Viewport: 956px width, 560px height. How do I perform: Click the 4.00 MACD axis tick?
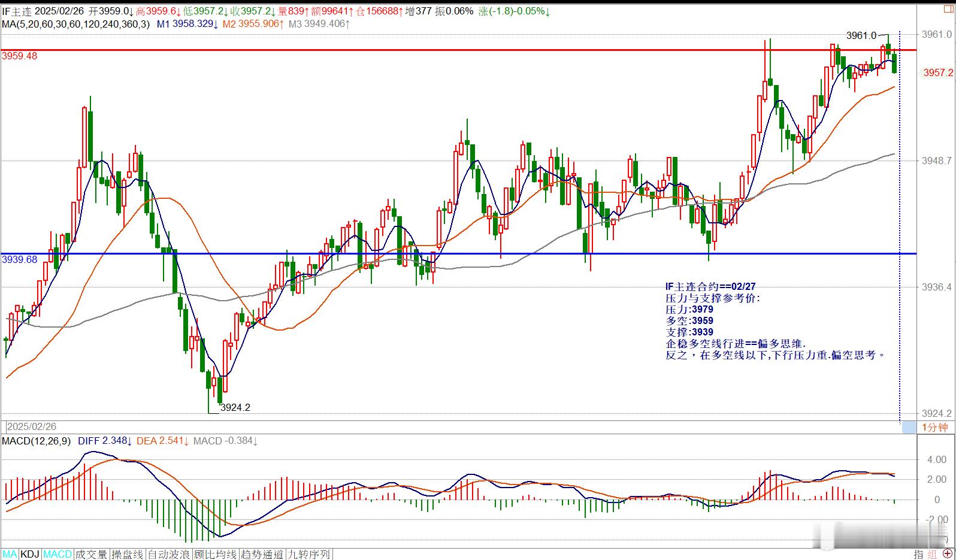[x=937, y=459]
